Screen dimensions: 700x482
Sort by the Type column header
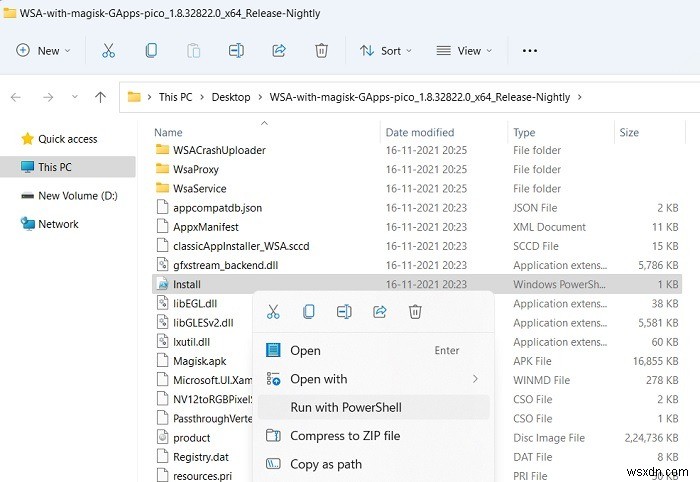pyautogui.click(x=524, y=132)
